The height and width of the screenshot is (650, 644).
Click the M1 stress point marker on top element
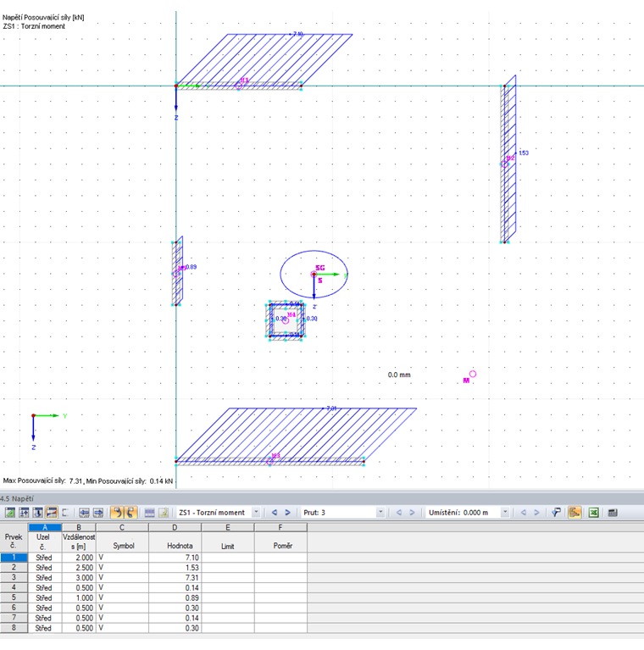[x=239, y=86]
